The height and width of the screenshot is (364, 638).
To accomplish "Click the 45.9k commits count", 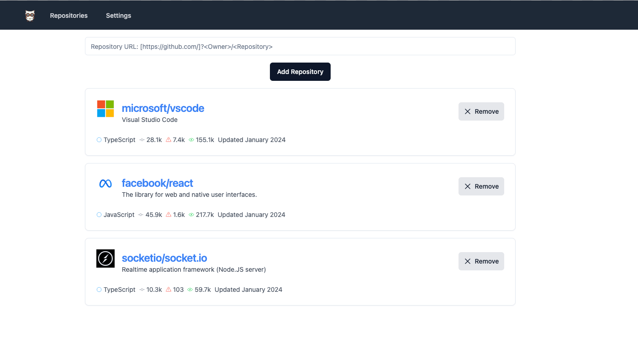I will pyautogui.click(x=154, y=215).
